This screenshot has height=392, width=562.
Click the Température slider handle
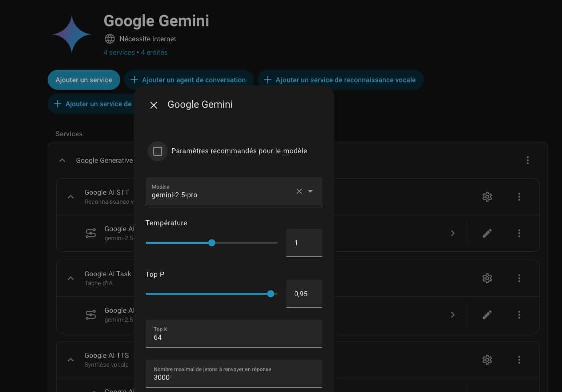212,243
